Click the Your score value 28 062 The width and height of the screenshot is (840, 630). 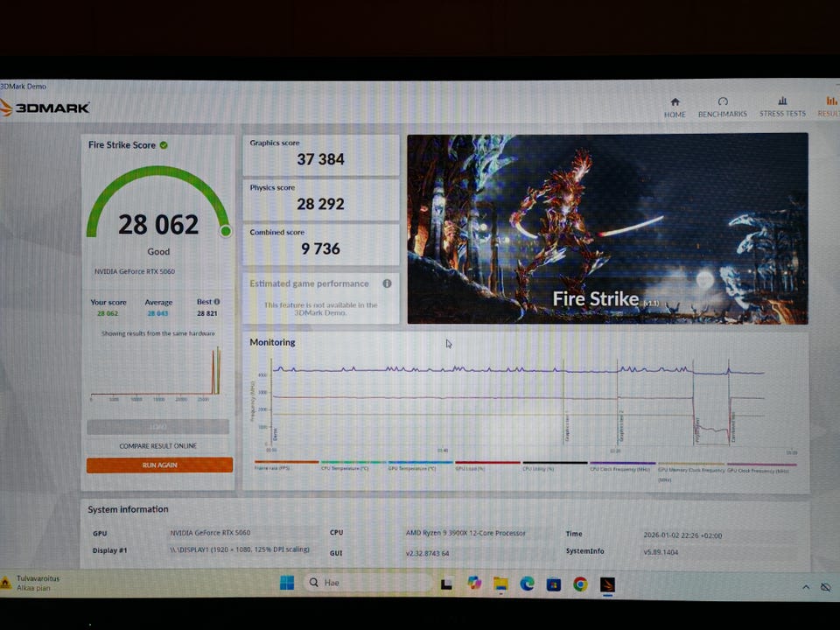(x=108, y=313)
